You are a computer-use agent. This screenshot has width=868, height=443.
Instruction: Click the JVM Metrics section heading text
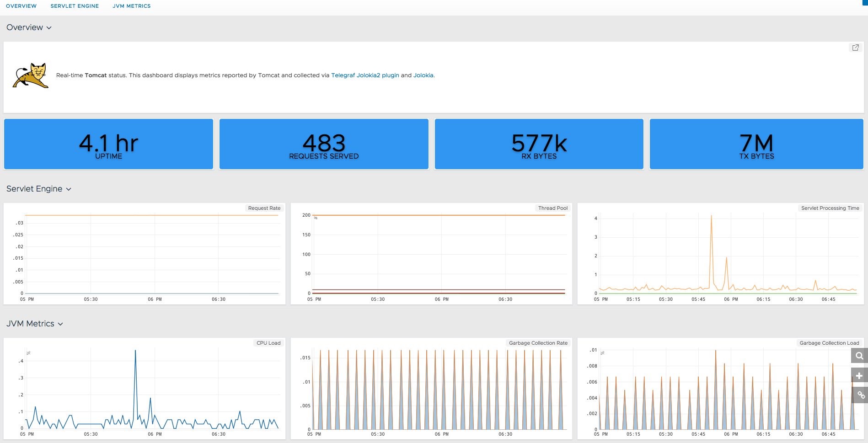(30, 324)
